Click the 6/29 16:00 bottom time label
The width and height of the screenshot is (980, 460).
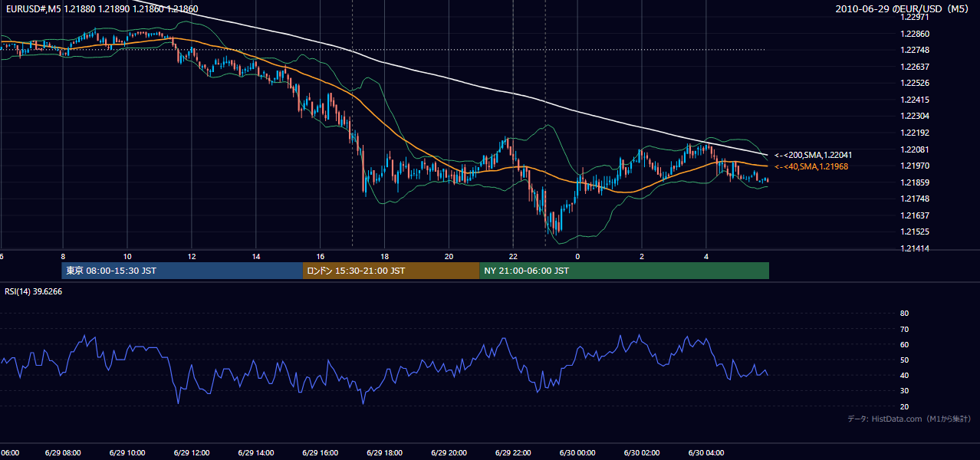coord(321,453)
